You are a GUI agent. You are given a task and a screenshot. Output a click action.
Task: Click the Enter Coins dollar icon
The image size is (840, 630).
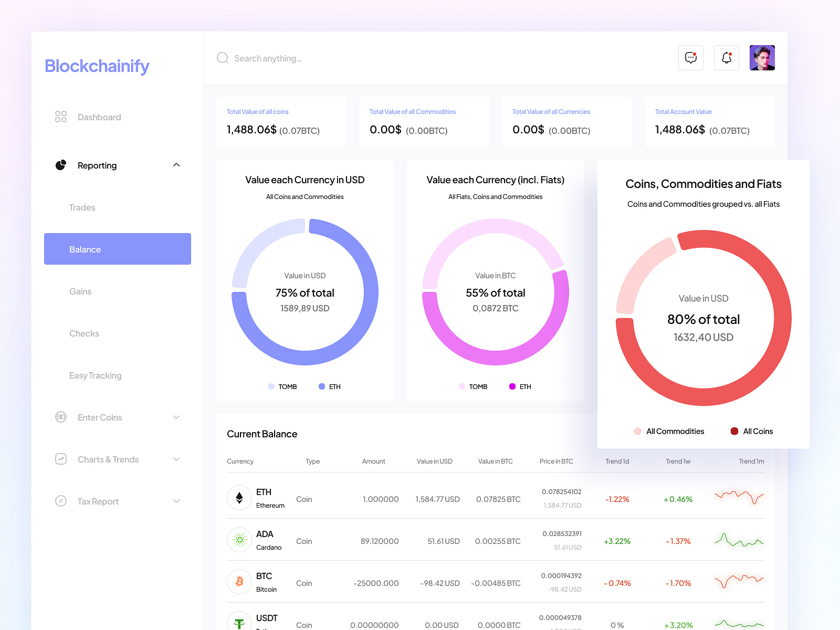pyautogui.click(x=60, y=417)
